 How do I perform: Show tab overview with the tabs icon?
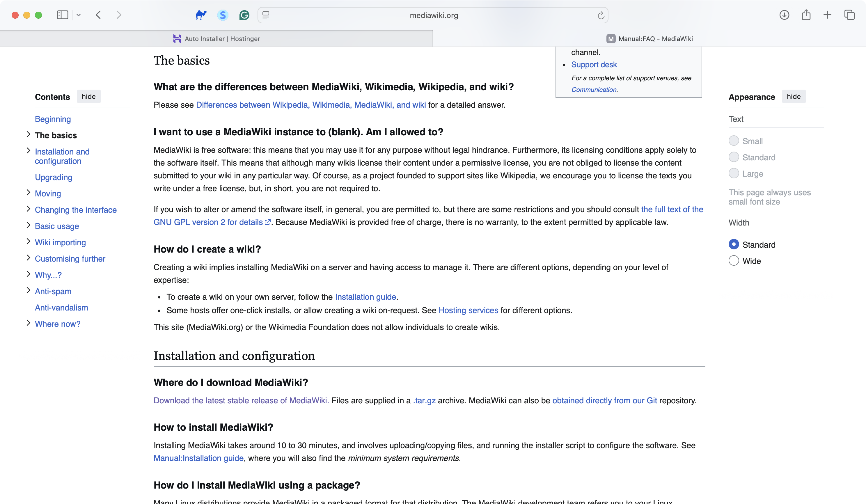[849, 15]
